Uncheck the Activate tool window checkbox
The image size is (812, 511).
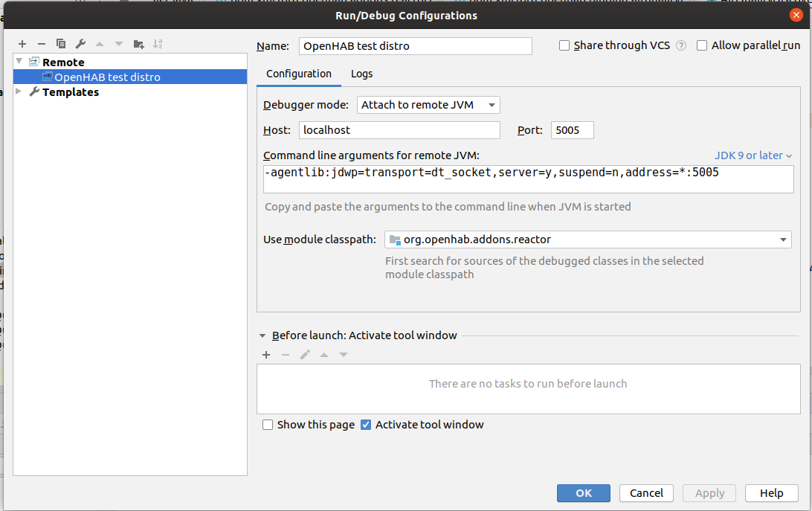coord(366,425)
